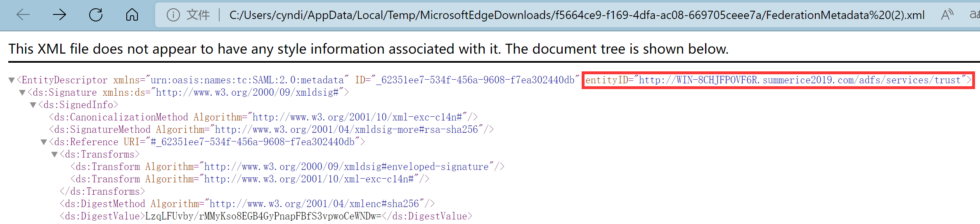Click the ds:DigestValue line
Screen dimensions: 980x224
(266, 216)
